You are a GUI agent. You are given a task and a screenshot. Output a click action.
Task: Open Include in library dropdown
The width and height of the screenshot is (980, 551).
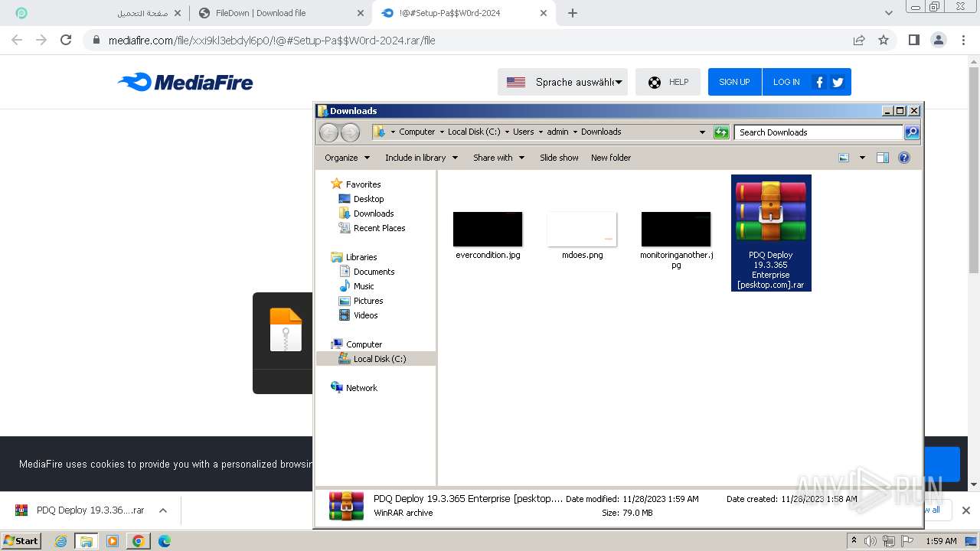click(x=421, y=158)
